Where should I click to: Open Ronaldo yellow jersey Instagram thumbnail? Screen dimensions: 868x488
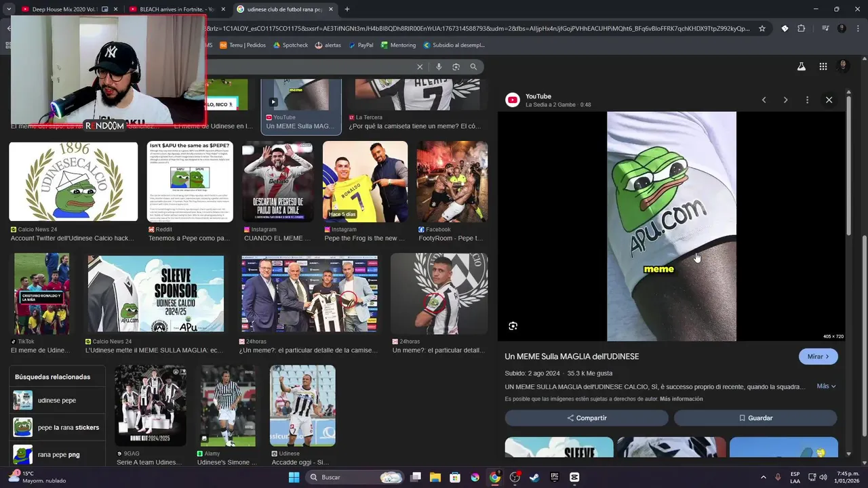pyautogui.click(x=365, y=182)
